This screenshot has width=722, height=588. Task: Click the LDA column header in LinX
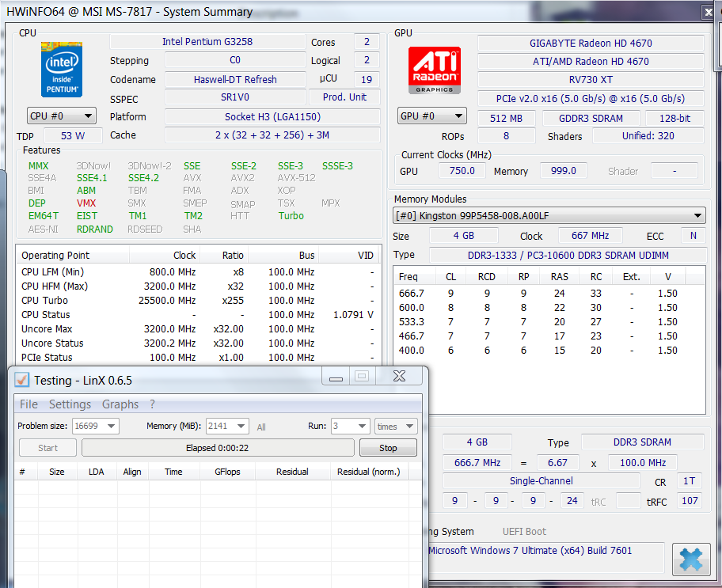97,472
